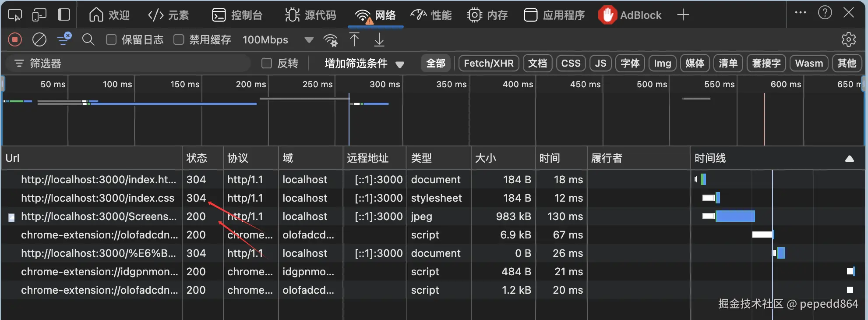Stop recording network log

(15, 40)
